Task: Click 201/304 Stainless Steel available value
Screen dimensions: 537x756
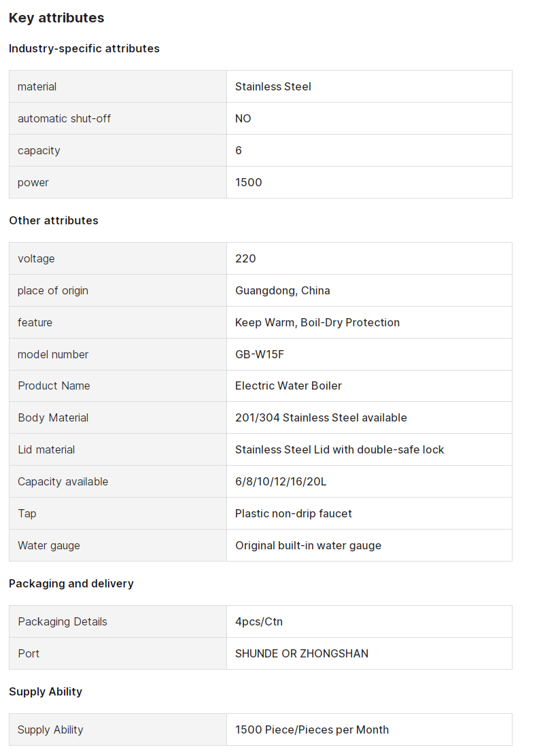Action: (321, 417)
